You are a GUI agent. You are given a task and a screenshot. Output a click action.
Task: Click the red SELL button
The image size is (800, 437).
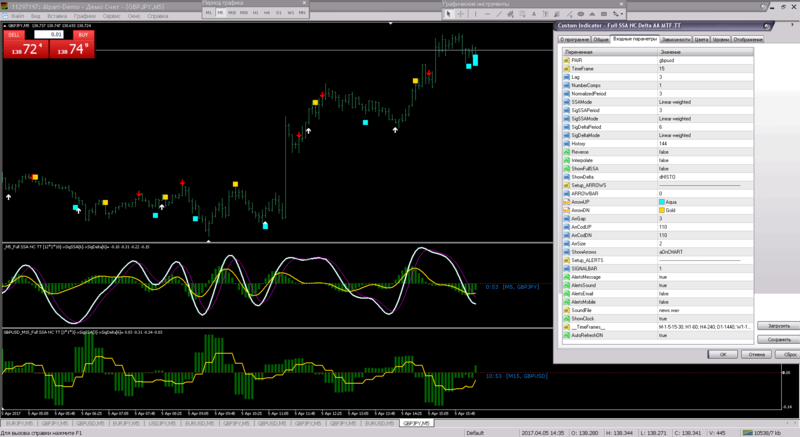click(x=15, y=34)
